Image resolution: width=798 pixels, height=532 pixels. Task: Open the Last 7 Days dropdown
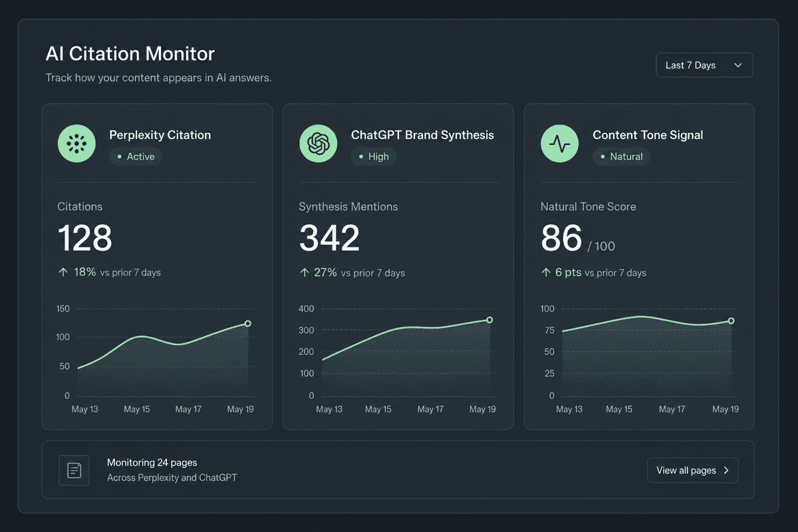[x=704, y=65]
